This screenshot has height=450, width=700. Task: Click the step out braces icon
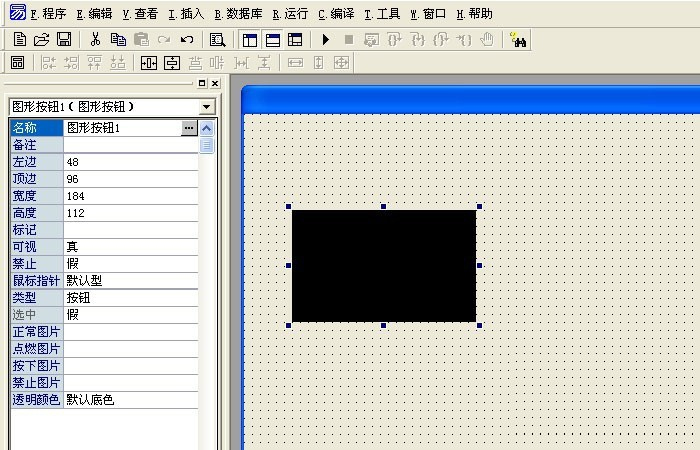point(441,40)
